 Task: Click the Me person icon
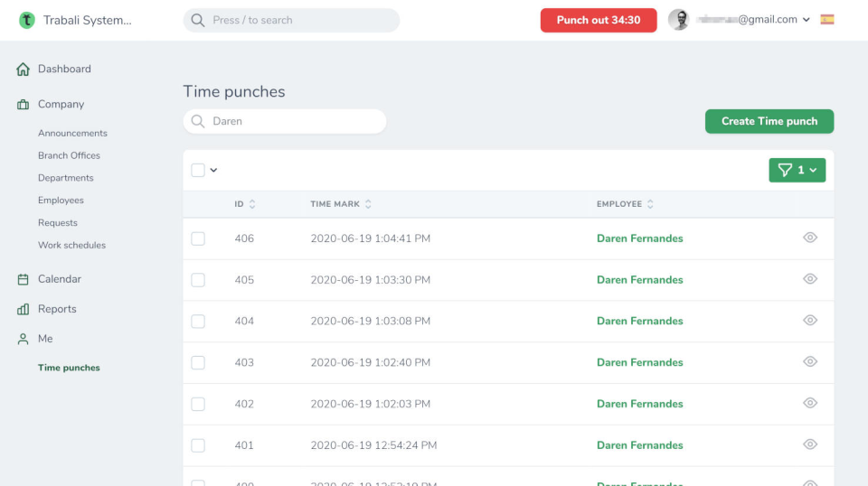[x=24, y=339]
